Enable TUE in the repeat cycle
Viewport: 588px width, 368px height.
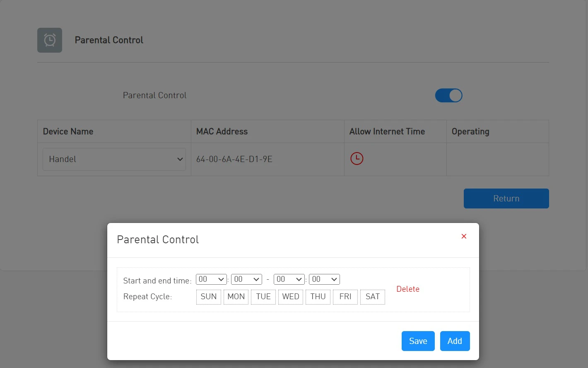tap(263, 297)
